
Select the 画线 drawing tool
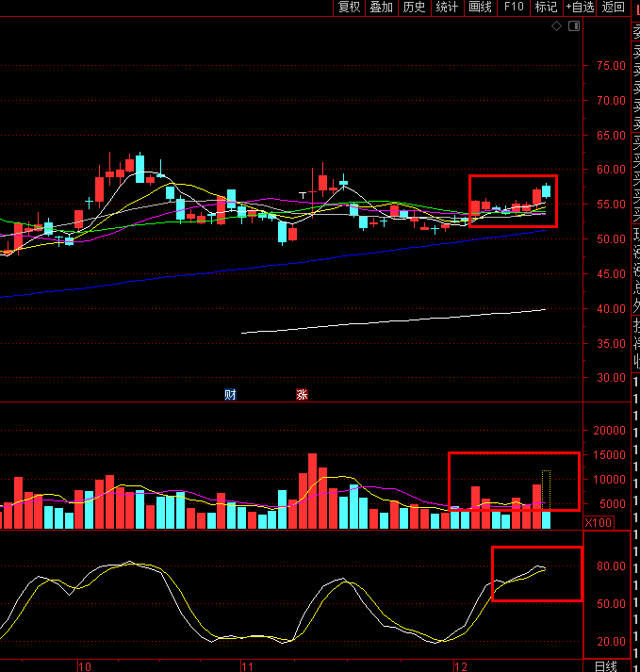click(x=481, y=8)
